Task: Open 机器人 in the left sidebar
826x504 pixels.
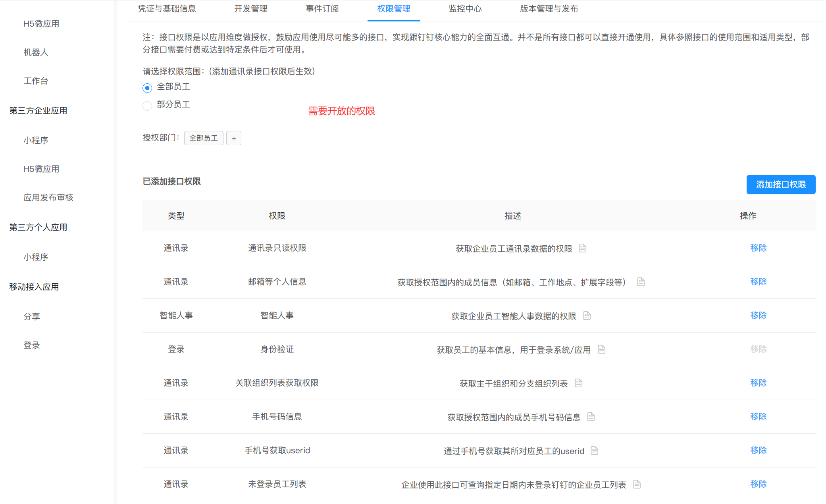Action: tap(36, 52)
